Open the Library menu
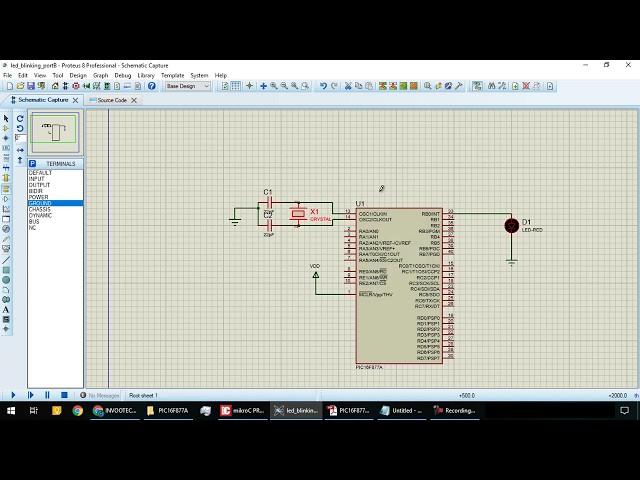The width and height of the screenshot is (640, 480). [x=146, y=76]
